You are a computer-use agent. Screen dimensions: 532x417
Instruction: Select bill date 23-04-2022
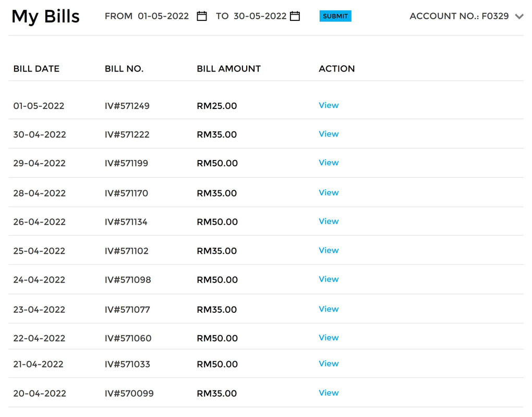click(x=39, y=310)
